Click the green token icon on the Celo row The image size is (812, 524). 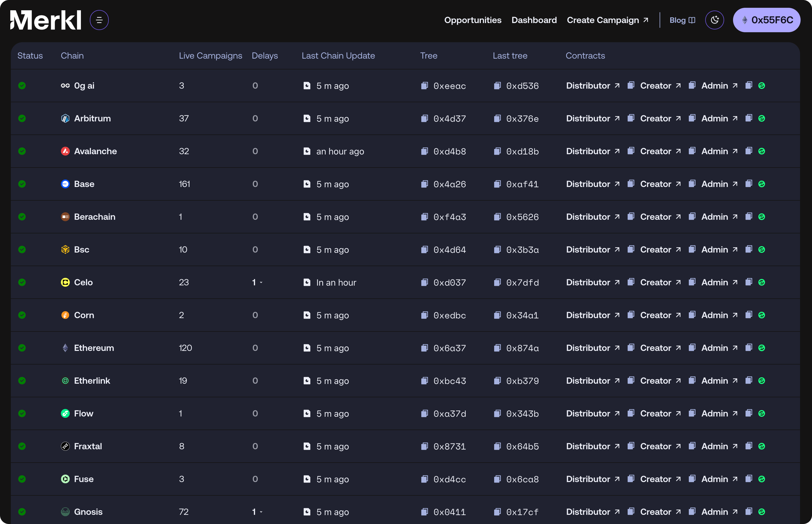(x=762, y=282)
